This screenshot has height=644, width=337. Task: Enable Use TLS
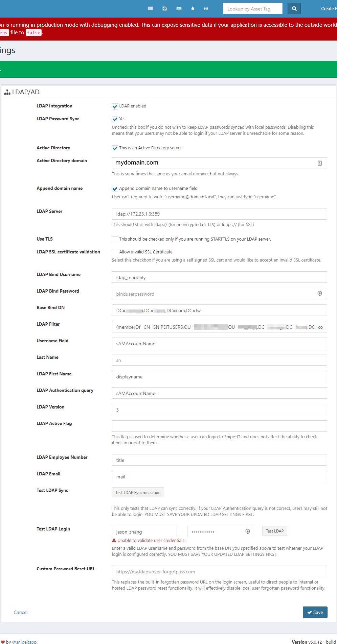pos(115,239)
